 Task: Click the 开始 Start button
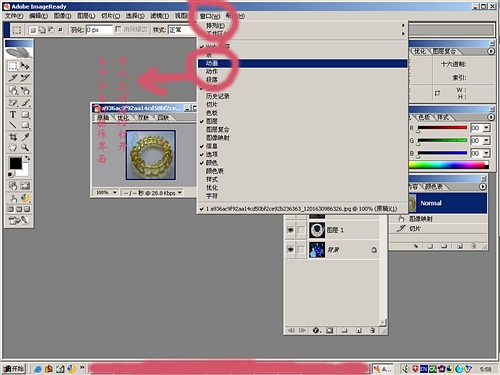[14, 369]
